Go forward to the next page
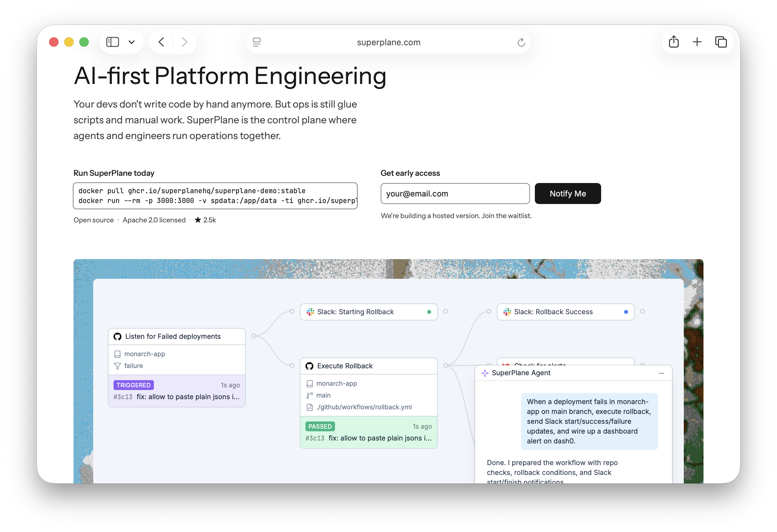Image resolution: width=777 pixels, height=532 pixels. coord(184,42)
